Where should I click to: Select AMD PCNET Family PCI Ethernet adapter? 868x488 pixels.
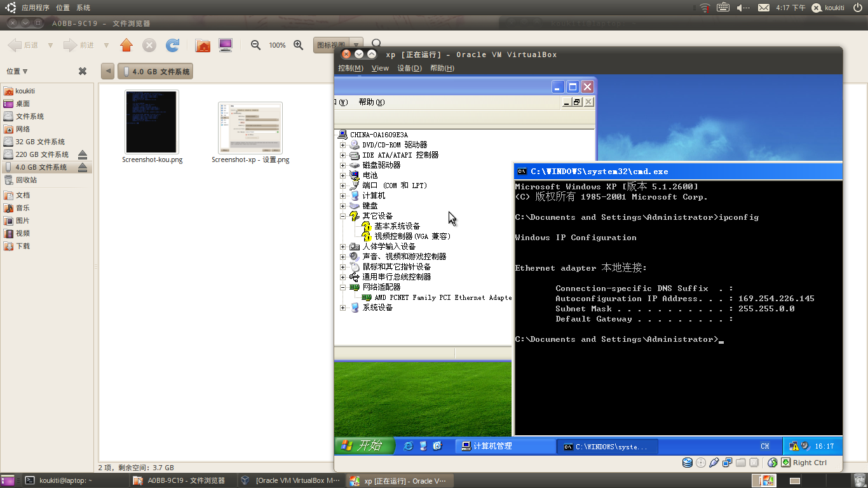tap(443, 297)
